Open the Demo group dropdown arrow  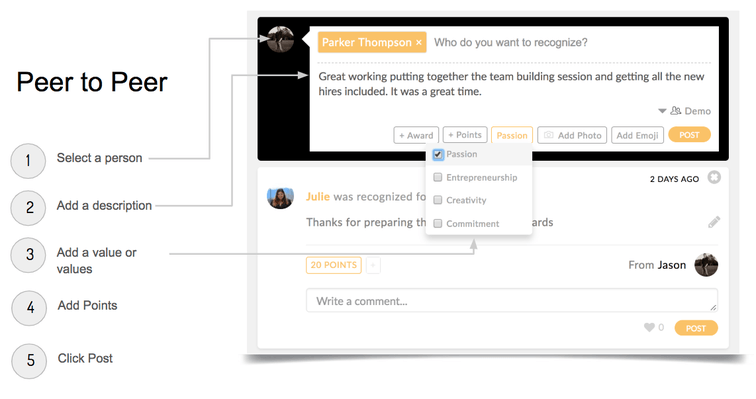coord(662,111)
